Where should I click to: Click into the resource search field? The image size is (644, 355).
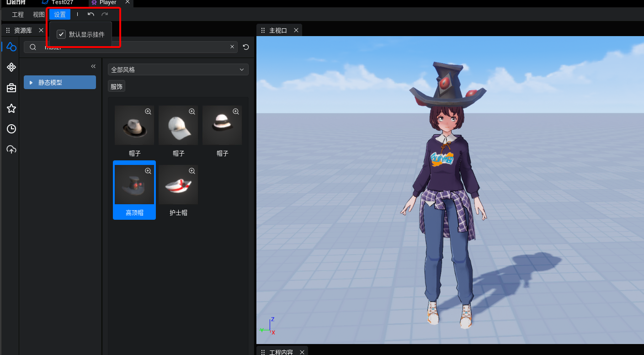[x=131, y=47]
